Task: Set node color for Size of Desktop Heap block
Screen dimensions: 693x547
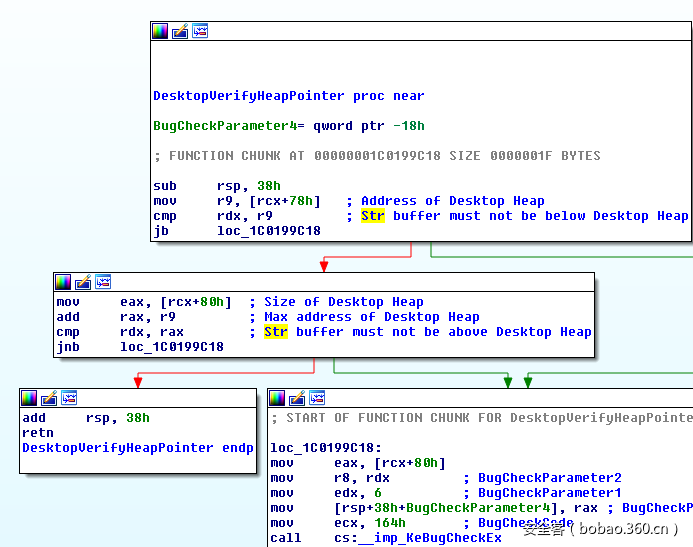Action: (63, 282)
